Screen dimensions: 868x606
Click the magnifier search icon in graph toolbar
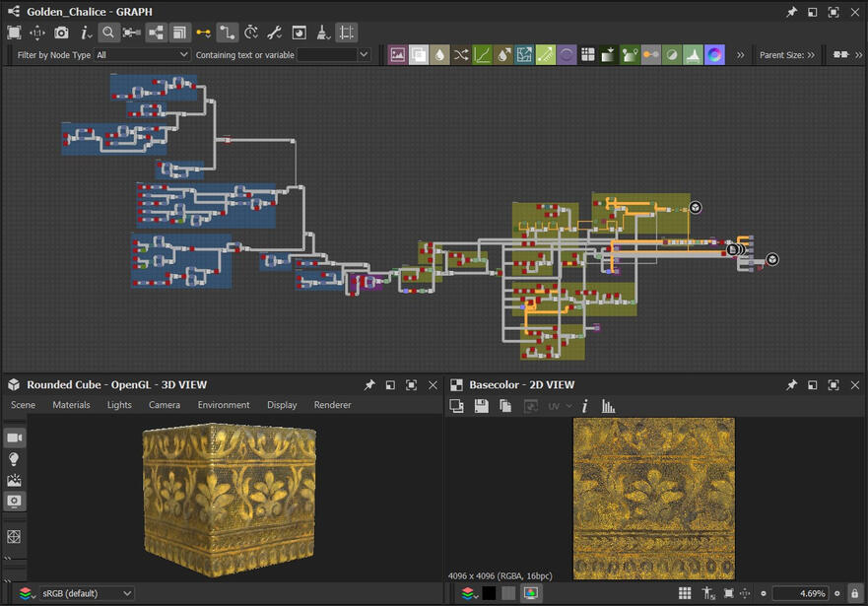108,33
